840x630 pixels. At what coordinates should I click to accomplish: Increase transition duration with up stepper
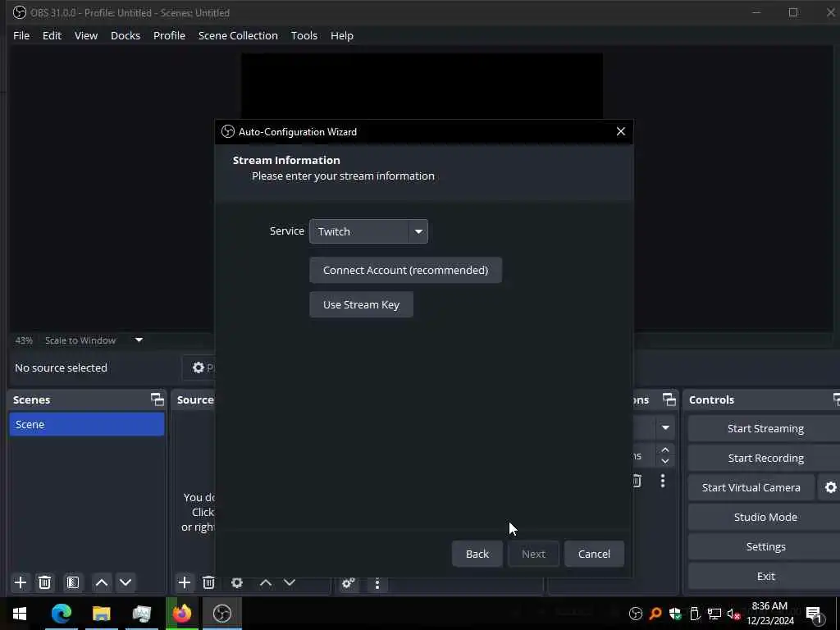[665, 450]
